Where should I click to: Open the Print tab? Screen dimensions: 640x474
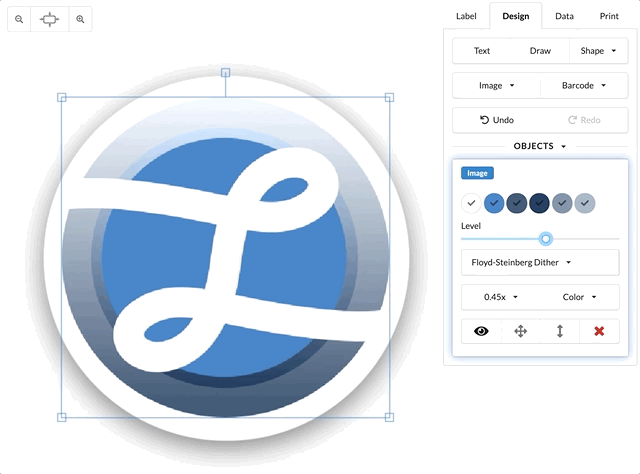[609, 16]
